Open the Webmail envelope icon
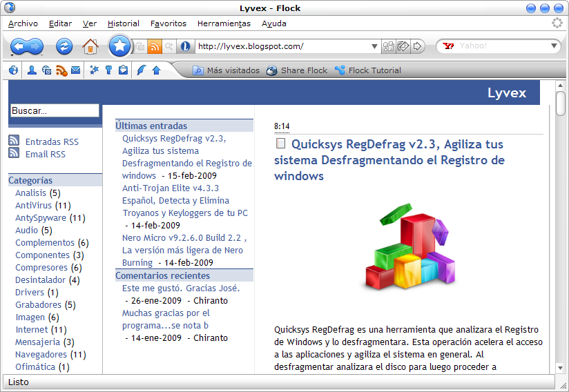This screenshot has height=392, width=569. click(75, 70)
